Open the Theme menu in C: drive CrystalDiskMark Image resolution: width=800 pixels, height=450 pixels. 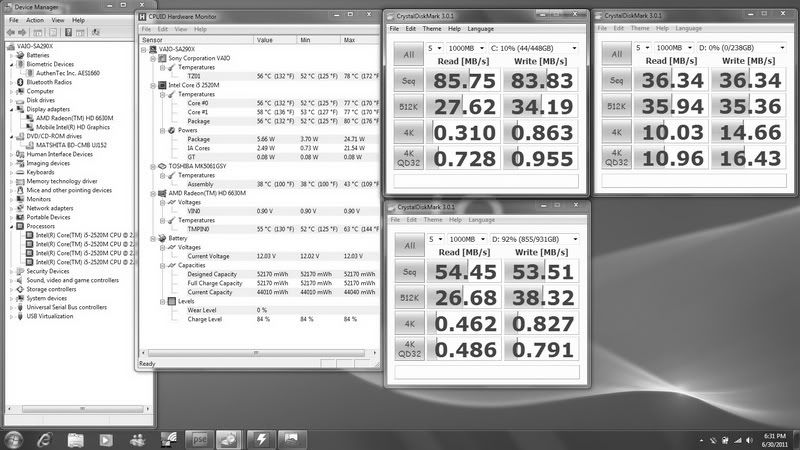pos(432,29)
